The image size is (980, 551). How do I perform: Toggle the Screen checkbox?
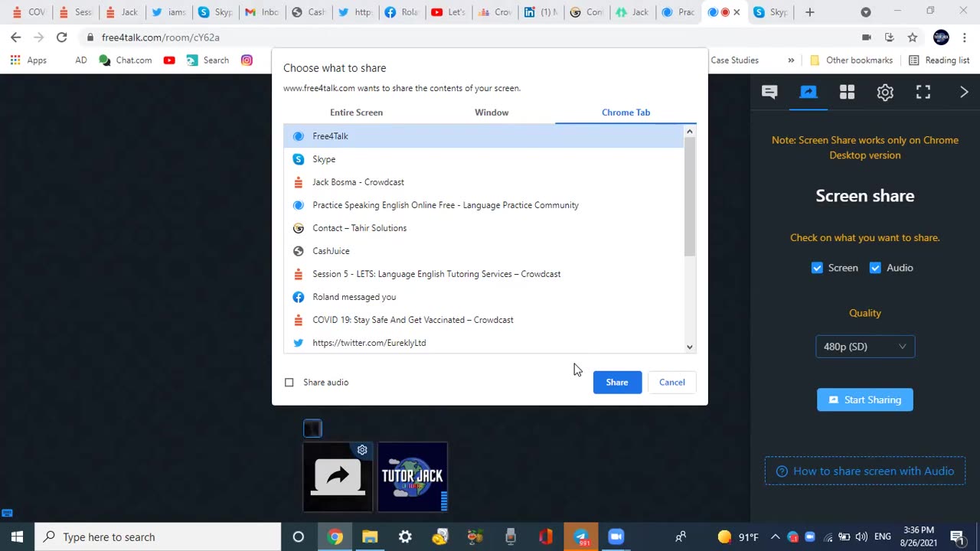tap(817, 268)
